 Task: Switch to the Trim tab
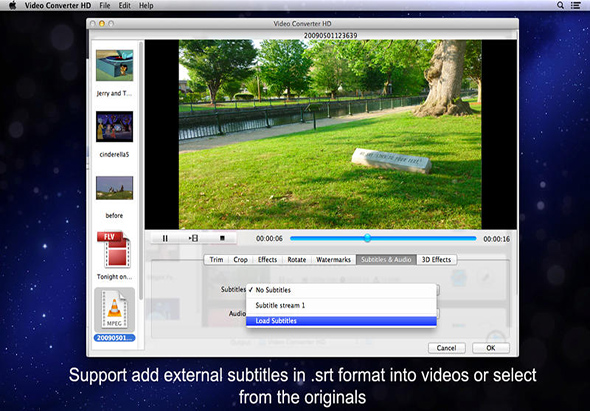(216, 259)
